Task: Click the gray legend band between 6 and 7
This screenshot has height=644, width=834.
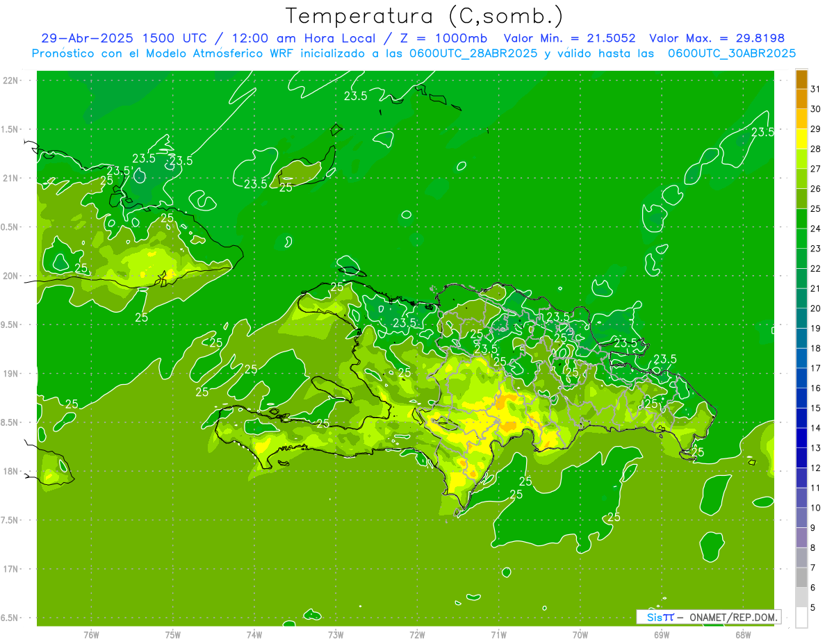Action: point(801,577)
